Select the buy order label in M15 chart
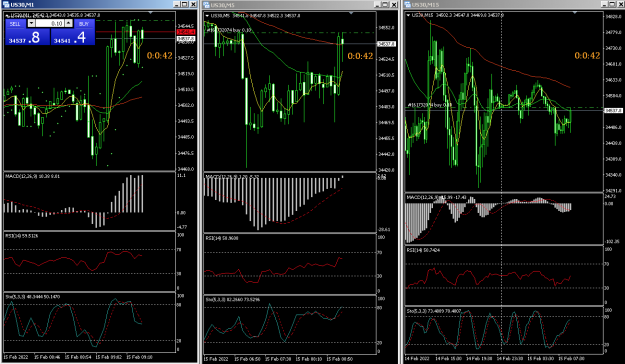 pos(429,105)
